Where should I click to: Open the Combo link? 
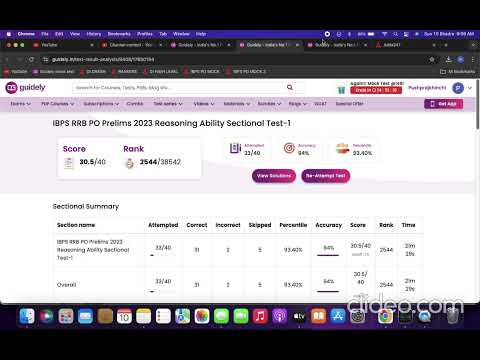(135, 104)
